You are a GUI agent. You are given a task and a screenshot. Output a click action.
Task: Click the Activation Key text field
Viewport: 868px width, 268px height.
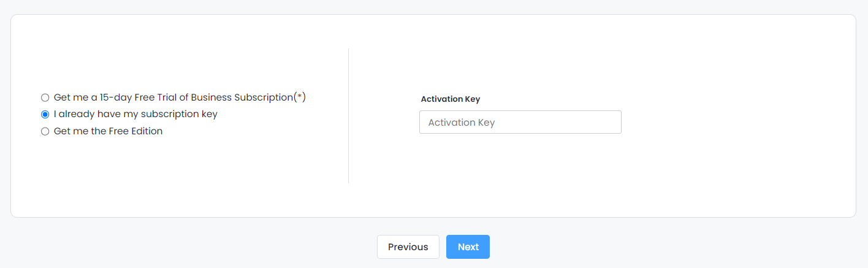tap(520, 122)
